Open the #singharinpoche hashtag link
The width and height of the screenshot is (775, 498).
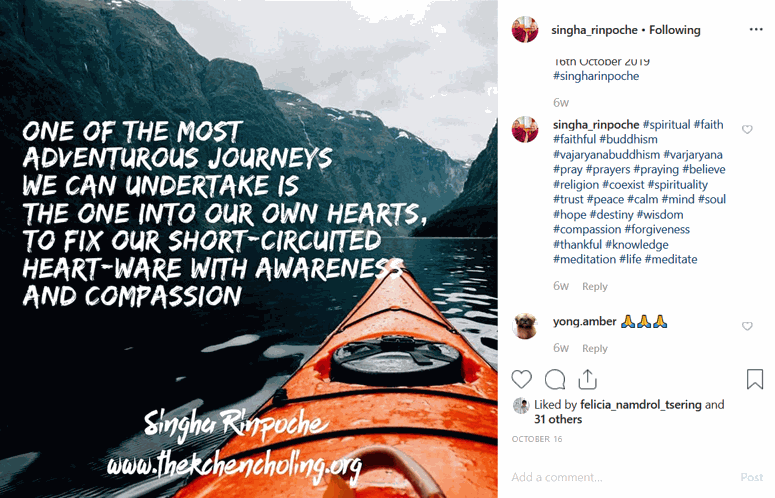596,76
